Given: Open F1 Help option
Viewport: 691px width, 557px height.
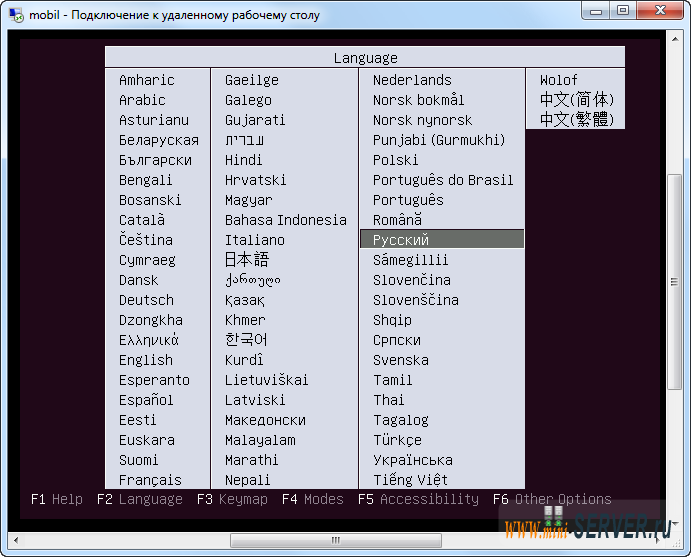Looking at the screenshot, I should pos(57,499).
